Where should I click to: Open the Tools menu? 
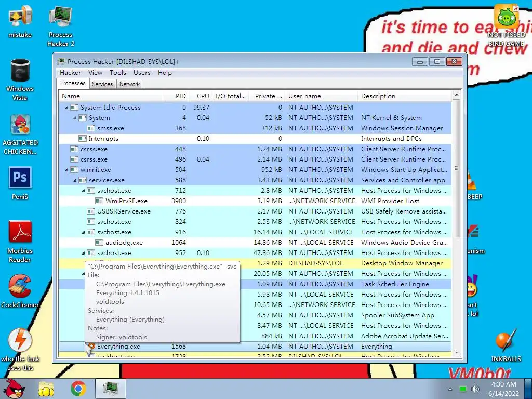point(118,73)
